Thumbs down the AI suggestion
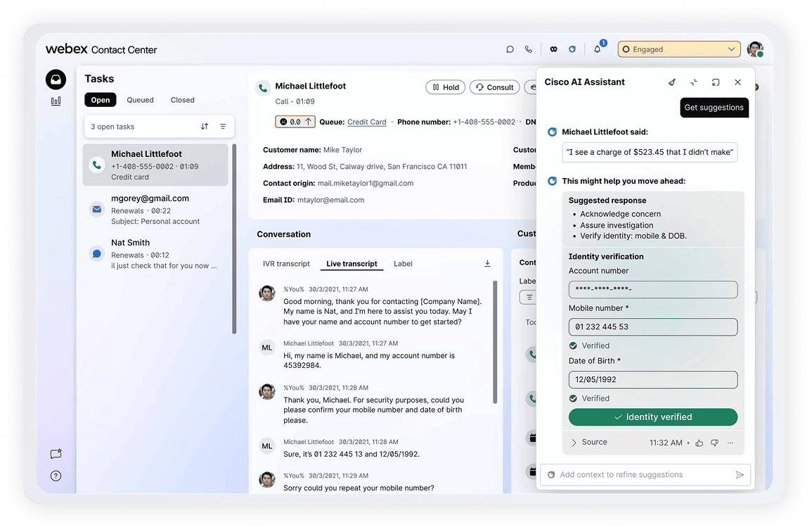Viewport: 812px width, 527px height. 714,443
